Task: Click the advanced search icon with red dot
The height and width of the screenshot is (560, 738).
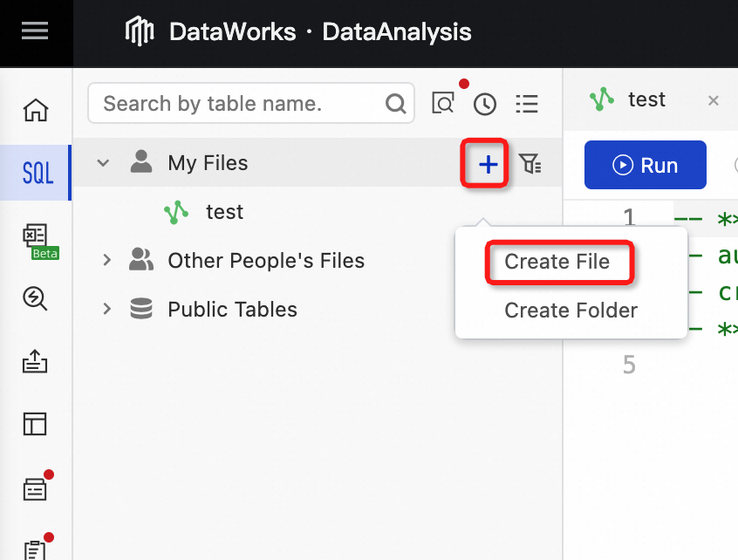Action: pyautogui.click(x=444, y=102)
